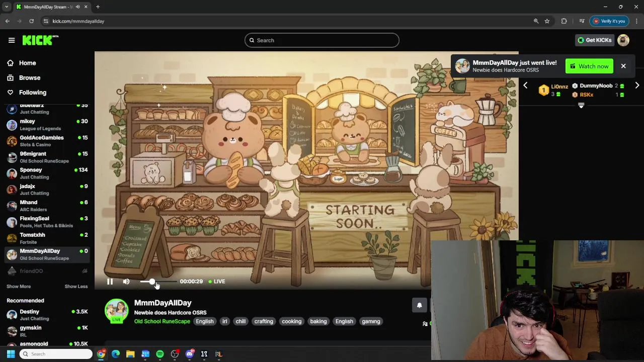Click the KICK logo
The width and height of the screenshot is (644, 362).
click(40, 40)
